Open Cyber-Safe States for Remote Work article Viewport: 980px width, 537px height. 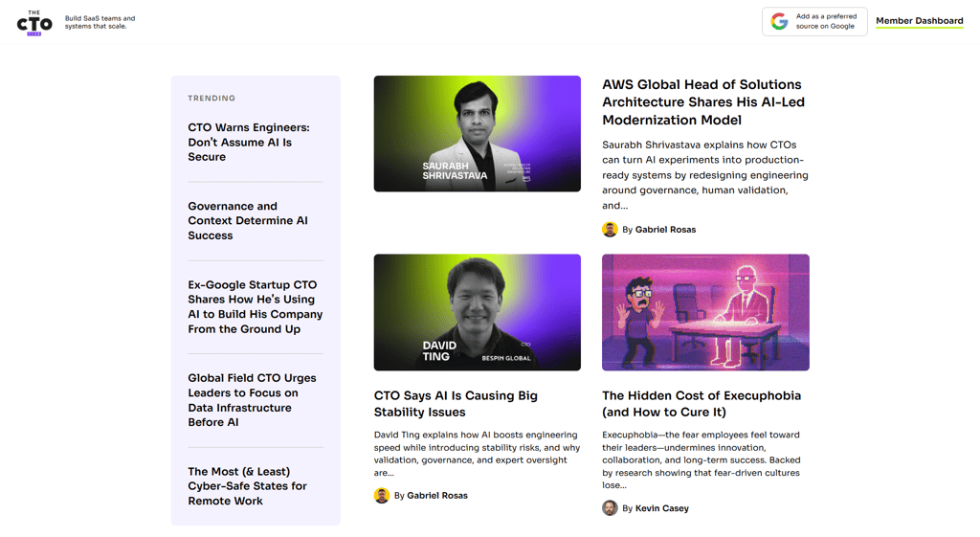pos(248,485)
